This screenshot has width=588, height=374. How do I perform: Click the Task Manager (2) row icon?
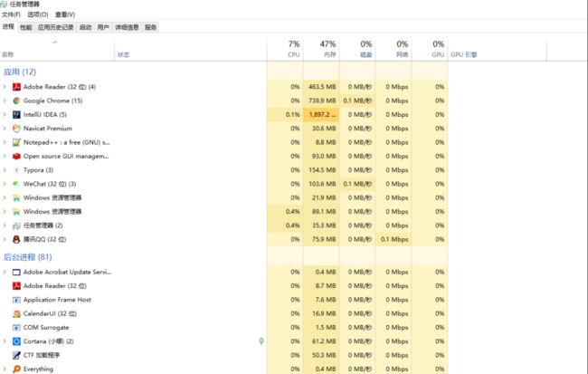(16, 226)
